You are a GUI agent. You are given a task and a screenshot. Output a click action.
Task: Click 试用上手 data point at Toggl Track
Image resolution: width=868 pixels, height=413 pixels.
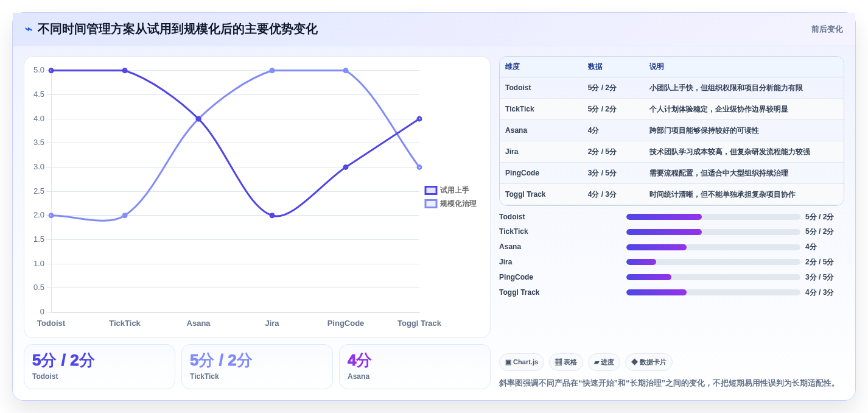coord(419,119)
